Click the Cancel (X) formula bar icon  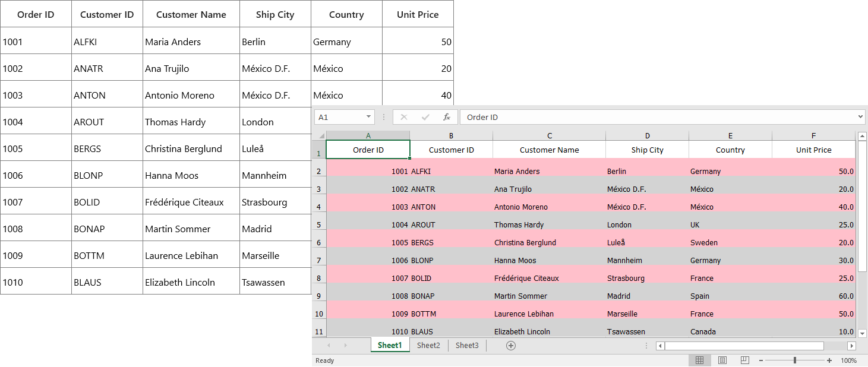(x=404, y=117)
